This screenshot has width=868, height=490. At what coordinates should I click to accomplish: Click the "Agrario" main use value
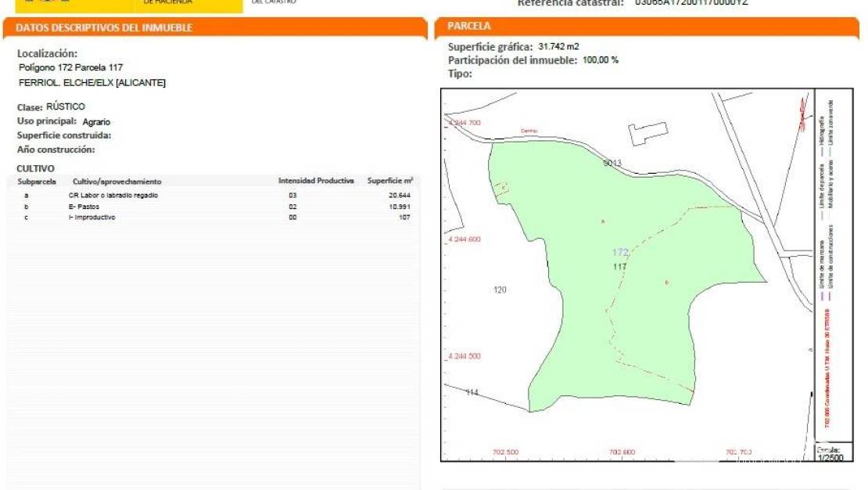[x=96, y=122]
